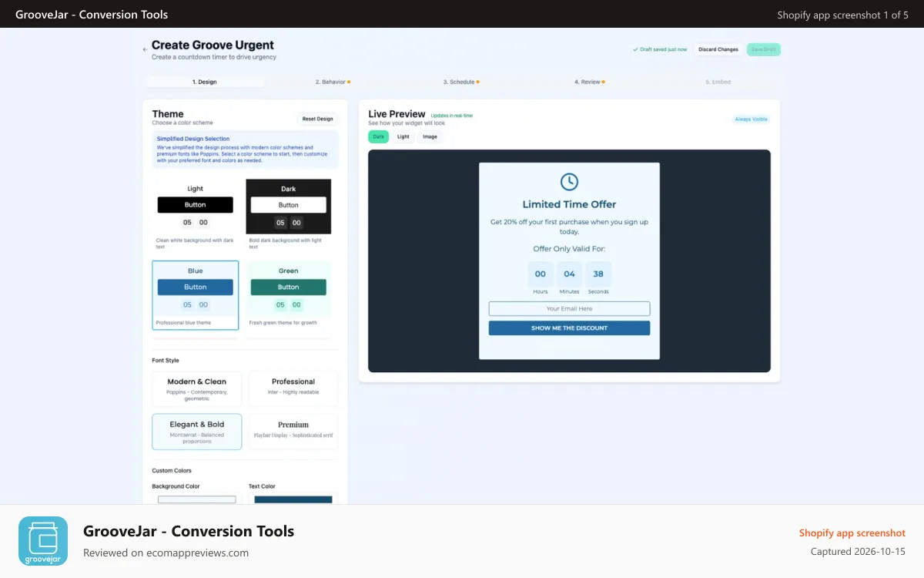Go to the 2. Behavior step
Screen dimensions: 924x578
pos(333,82)
